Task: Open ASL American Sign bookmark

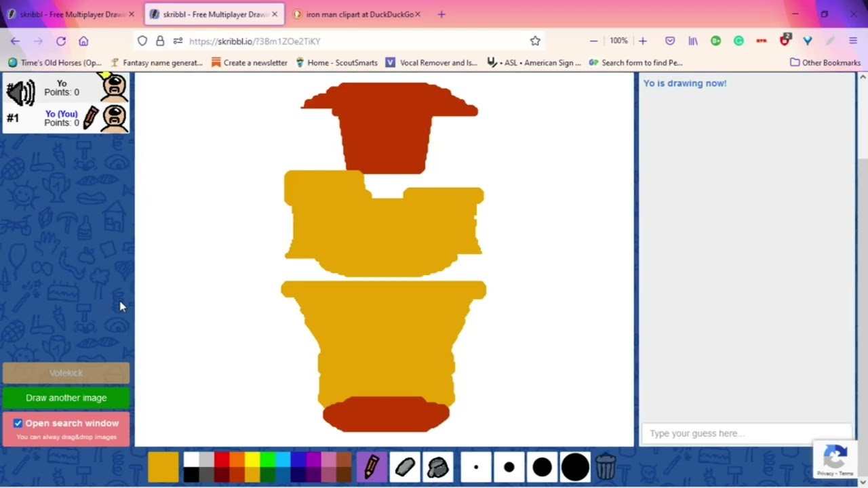Action: (534, 62)
